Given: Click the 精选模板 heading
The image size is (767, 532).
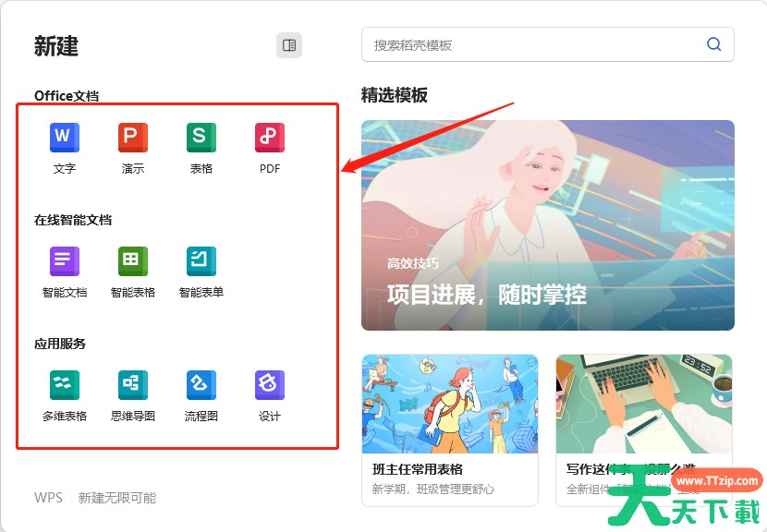Looking at the screenshot, I should [x=395, y=95].
